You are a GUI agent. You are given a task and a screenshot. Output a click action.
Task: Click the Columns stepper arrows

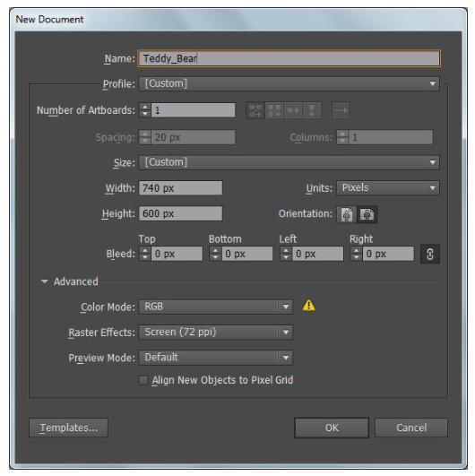coord(342,137)
